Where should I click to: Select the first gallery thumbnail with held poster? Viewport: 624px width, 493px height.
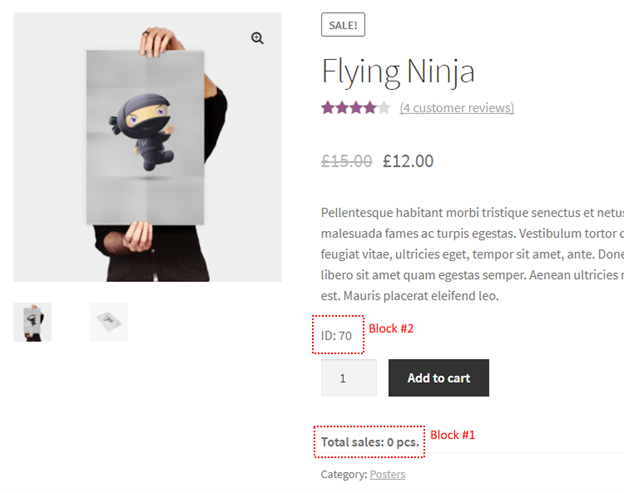pos(32,322)
